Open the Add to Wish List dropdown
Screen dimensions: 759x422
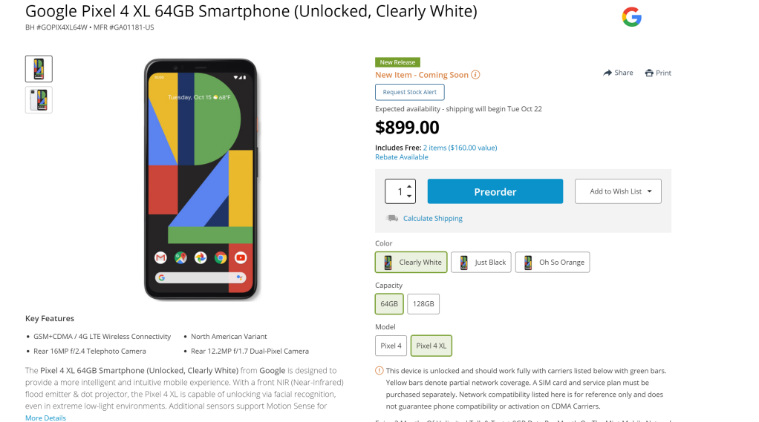click(617, 191)
